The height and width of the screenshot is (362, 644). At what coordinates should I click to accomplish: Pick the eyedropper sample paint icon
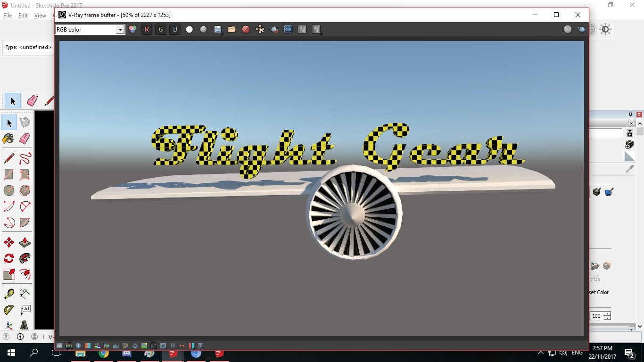click(x=629, y=169)
